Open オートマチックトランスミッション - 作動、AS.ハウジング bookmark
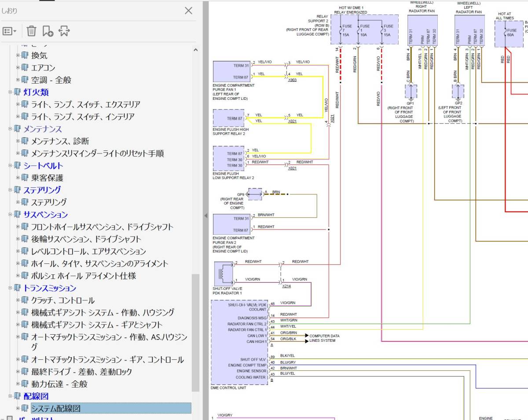Screen dimensions: 528x420 [109, 342]
